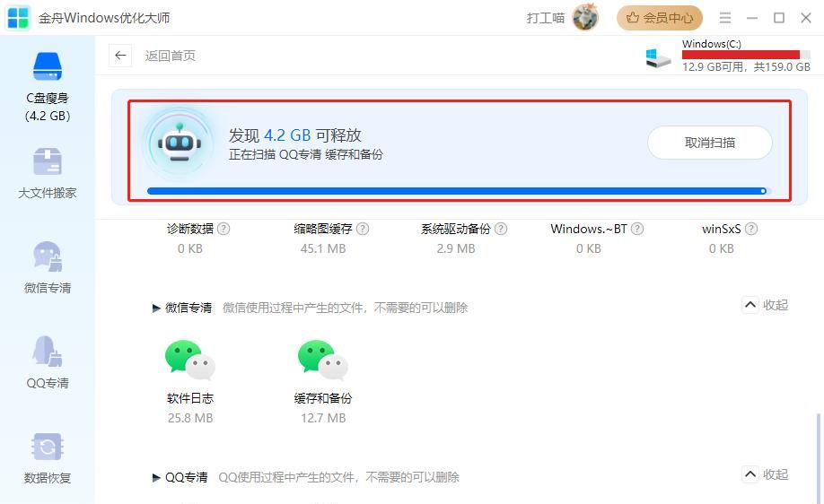The width and height of the screenshot is (824, 504).
Task: Click the scanning progress bar
Action: click(459, 191)
